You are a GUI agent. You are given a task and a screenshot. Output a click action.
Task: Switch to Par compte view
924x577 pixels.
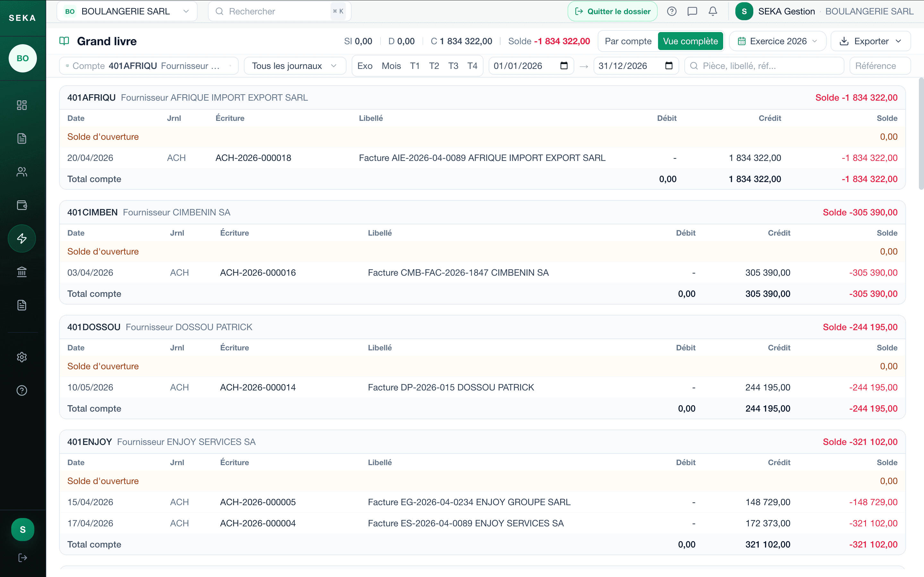coord(628,41)
